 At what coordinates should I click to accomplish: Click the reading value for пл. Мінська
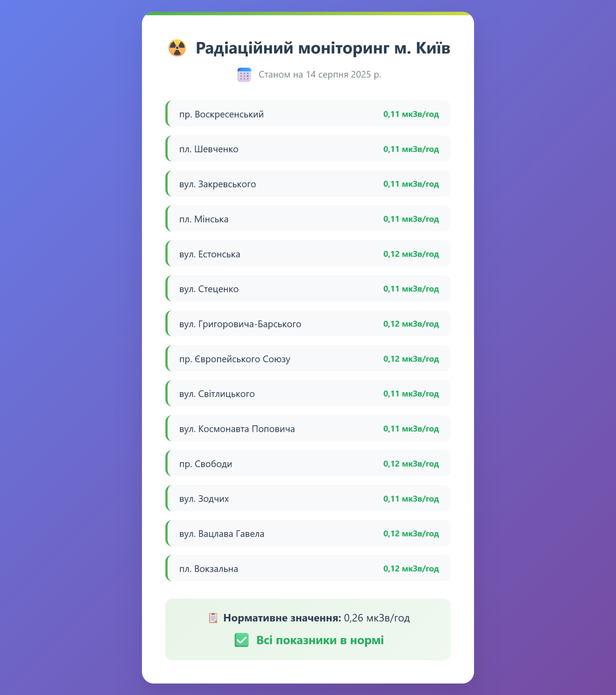[x=411, y=219]
